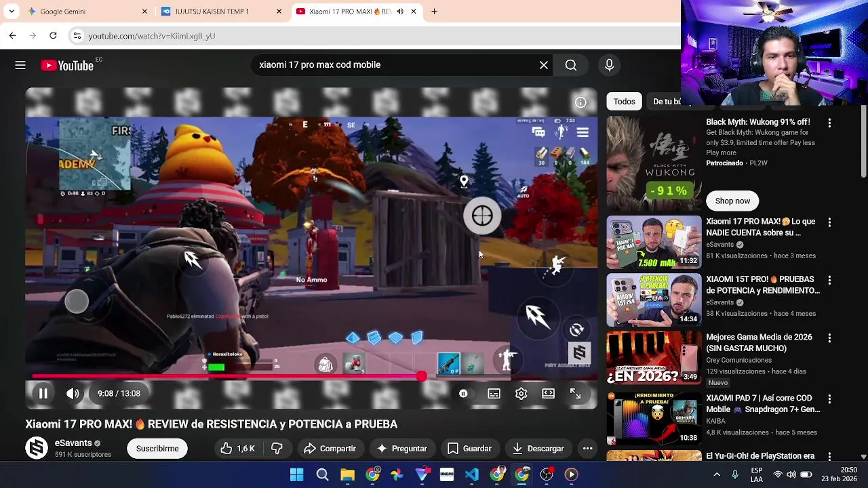
Task: View site information icon in address bar
Action: tap(77, 36)
